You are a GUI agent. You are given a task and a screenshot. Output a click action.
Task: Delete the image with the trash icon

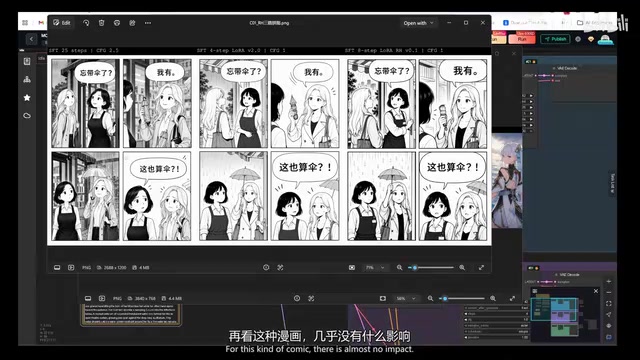[x=102, y=23]
